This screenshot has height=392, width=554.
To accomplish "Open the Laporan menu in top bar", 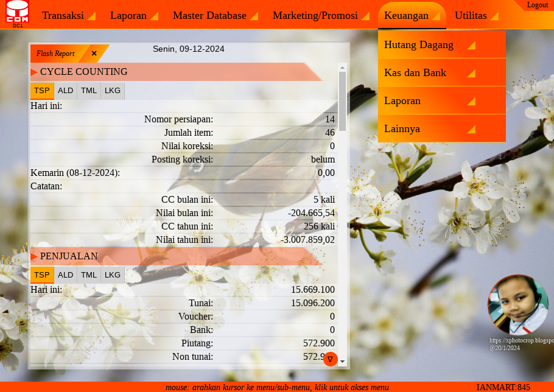I will pyautogui.click(x=134, y=16).
